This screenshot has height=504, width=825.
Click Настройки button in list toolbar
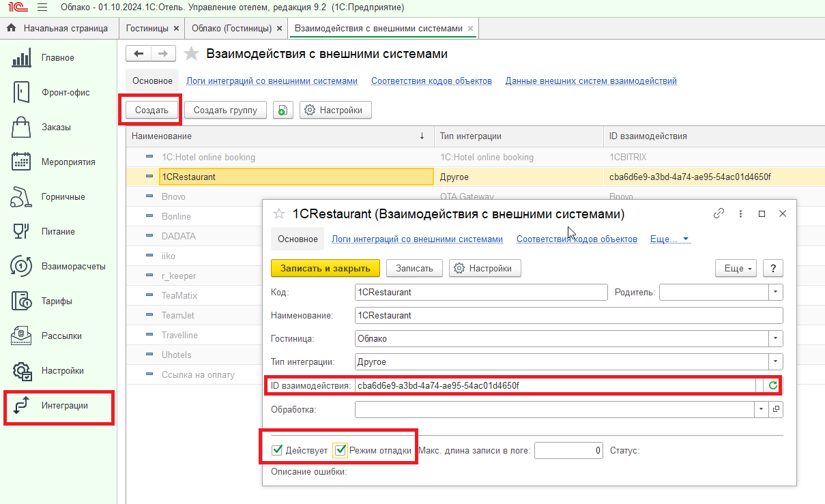336,110
